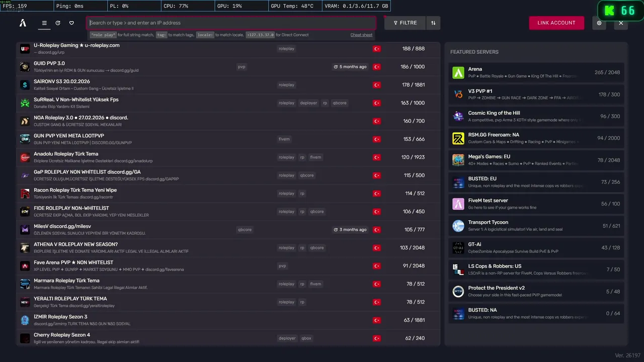Click the NOA Roleplay 3.0 server icon
The width and height of the screenshot is (644, 362).
point(25,121)
